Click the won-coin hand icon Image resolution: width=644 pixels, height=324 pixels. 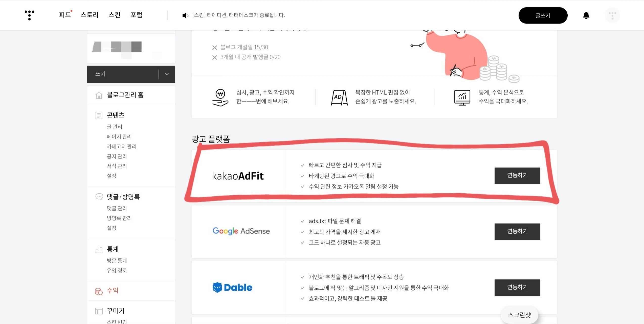(x=220, y=97)
